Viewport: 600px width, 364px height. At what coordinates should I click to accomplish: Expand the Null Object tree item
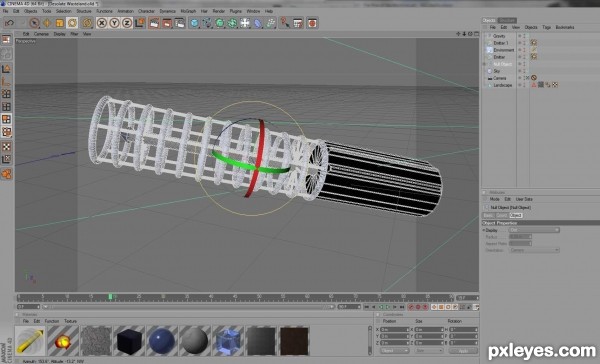pyautogui.click(x=485, y=64)
